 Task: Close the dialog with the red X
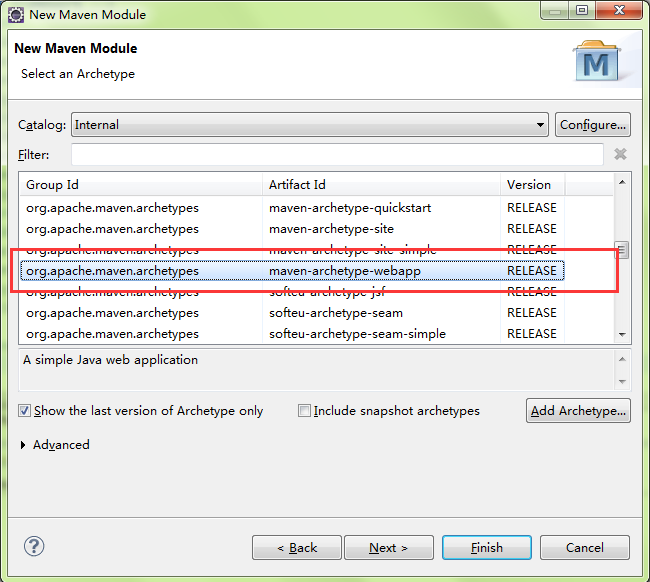tap(619, 11)
